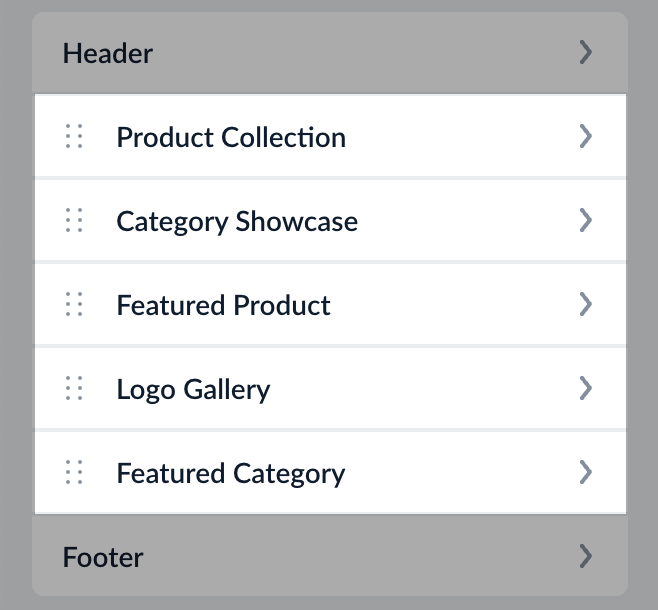
Task: Click drag handle beside Featured Product
Action: (74, 305)
